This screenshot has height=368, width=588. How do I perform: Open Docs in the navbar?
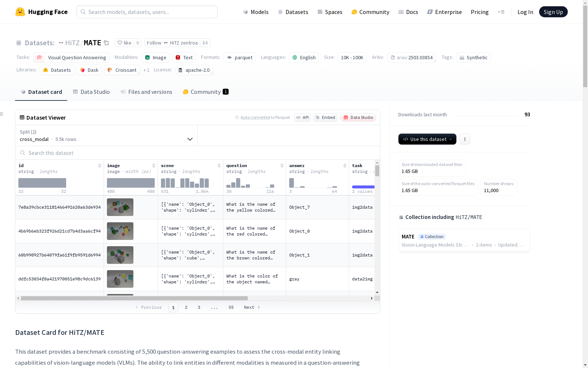pos(408,12)
